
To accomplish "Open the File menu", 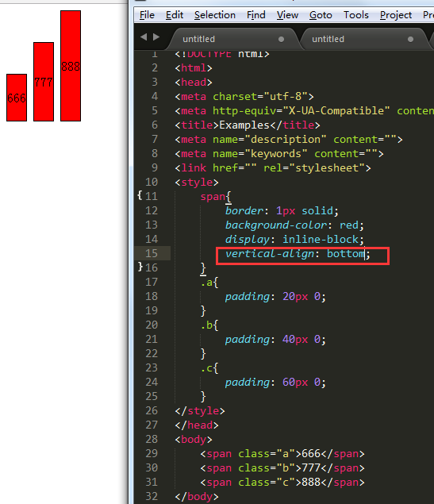I will (x=147, y=15).
